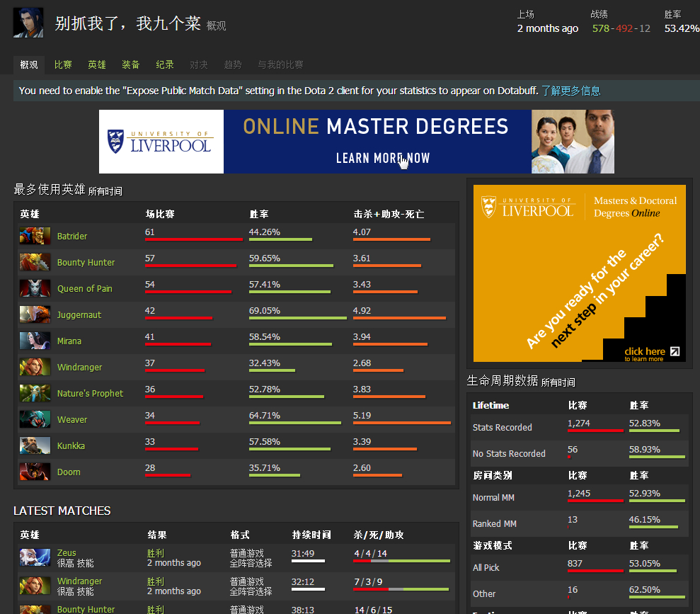Screen dimensions: 700x614
Task: Open the Zeus portrait in latest matches
Action: (x=35, y=557)
